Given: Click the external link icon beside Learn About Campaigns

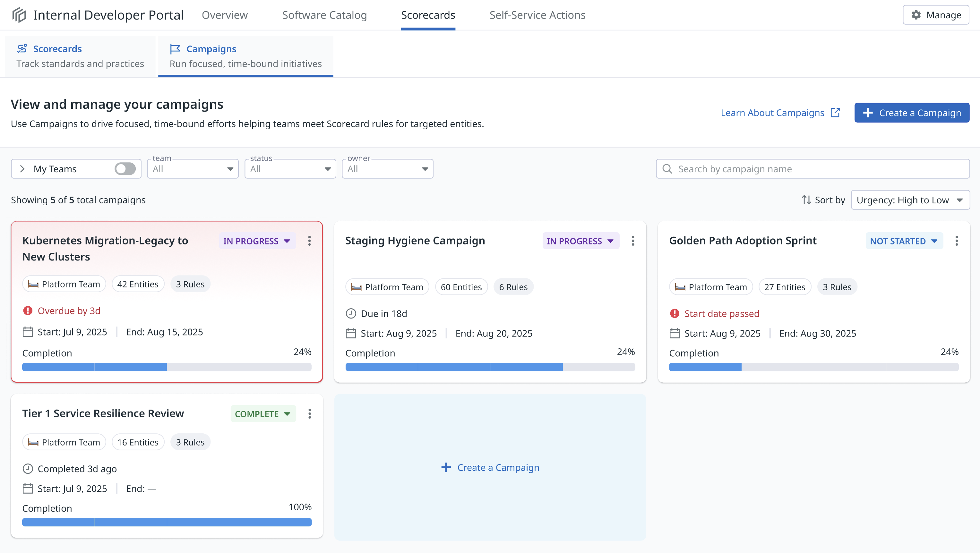Looking at the screenshot, I should (x=835, y=113).
